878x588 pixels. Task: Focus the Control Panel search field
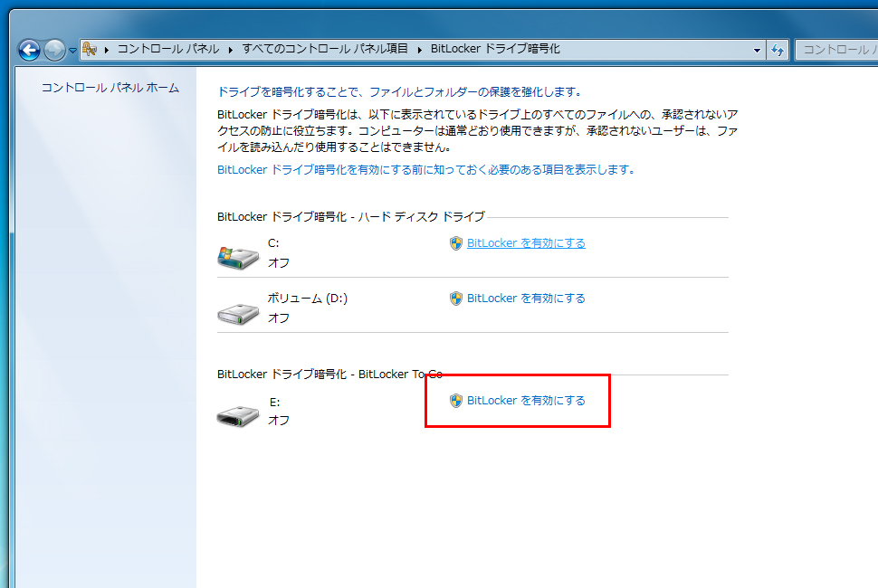coord(836,50)
